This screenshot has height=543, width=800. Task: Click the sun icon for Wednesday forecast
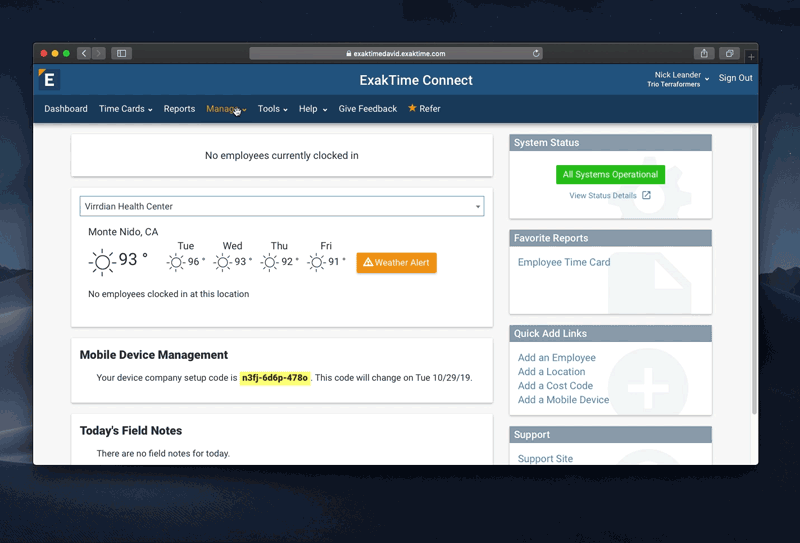tap(223, 262)
